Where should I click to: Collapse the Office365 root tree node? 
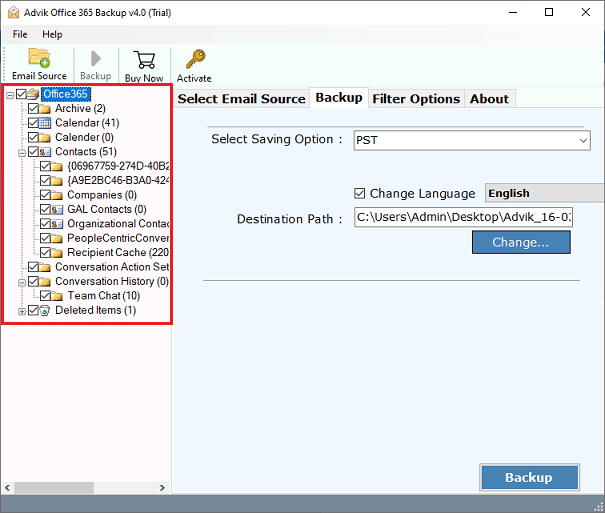[x=10, y=94]
